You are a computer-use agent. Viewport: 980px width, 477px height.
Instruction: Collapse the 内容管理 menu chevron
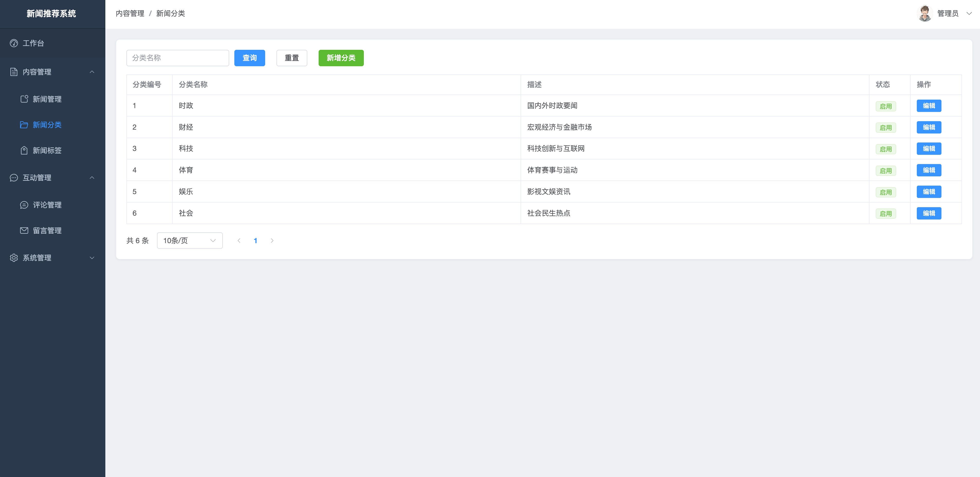click(92, 72)
